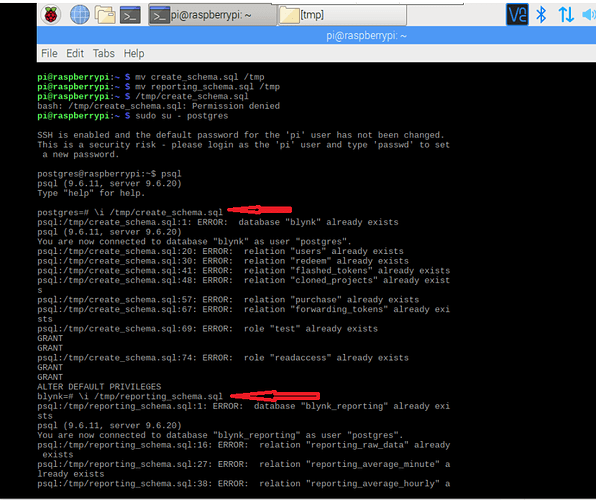The width and height of the screenshot is (596, 500).
Task: Open the Raspberry Pi main menu
Action: coord(51,15)
